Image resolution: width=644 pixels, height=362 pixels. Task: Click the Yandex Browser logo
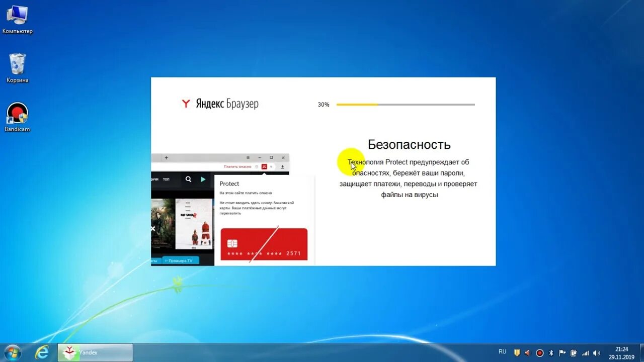[x=220, y=104]
